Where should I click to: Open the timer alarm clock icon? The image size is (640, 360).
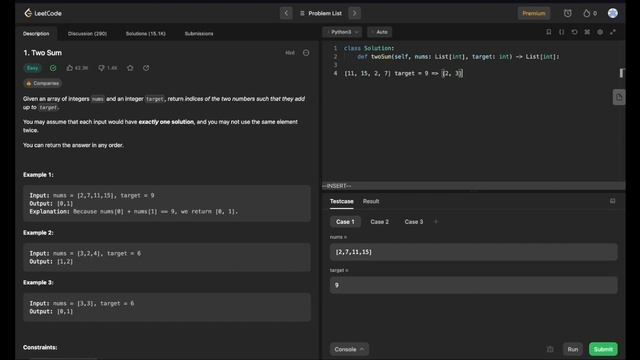[567, 13]
